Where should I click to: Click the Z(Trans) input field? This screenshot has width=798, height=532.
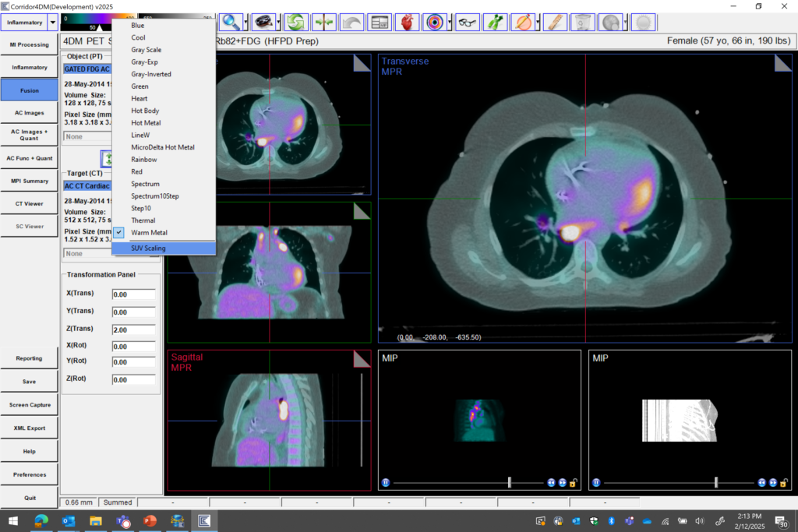pos(133,330)
